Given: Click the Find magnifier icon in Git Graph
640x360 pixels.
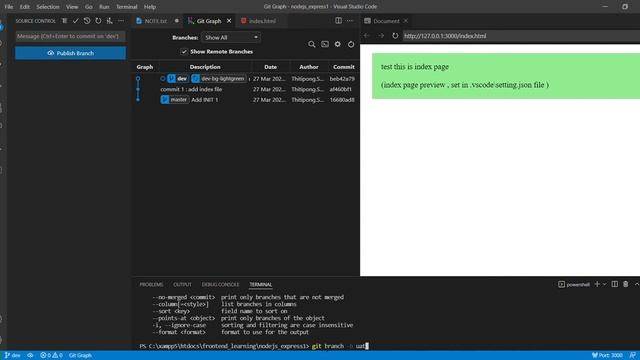Looking at the screenshot, I should click(x=311, y=44).
